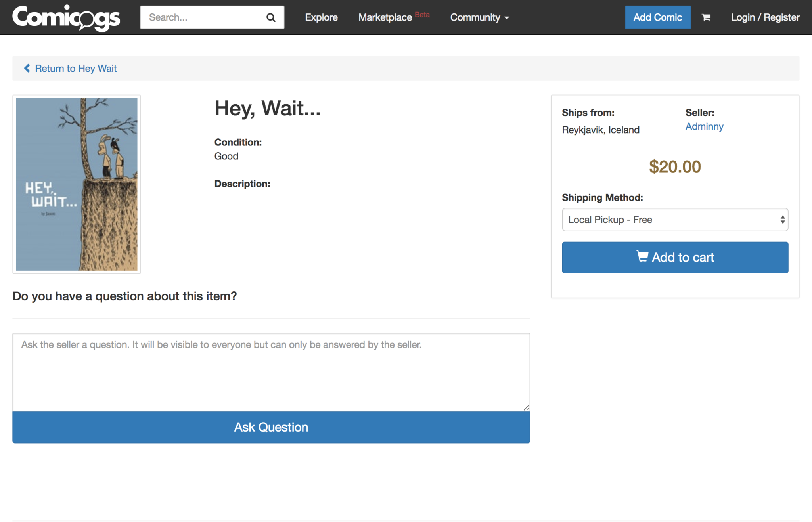812x522 pixels.
Task: Click the Add Comic button
Action: [657, 17]
